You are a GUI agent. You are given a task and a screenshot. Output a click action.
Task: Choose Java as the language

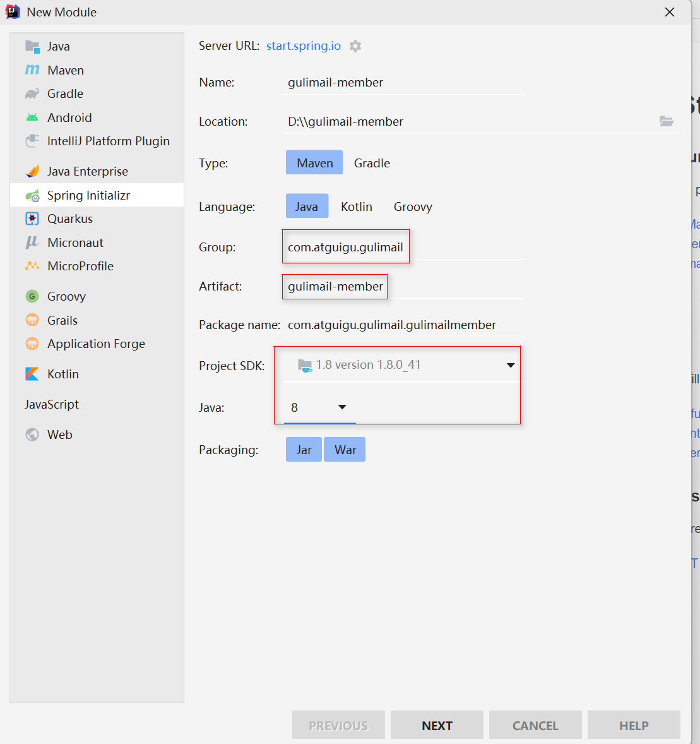point(307,206)
